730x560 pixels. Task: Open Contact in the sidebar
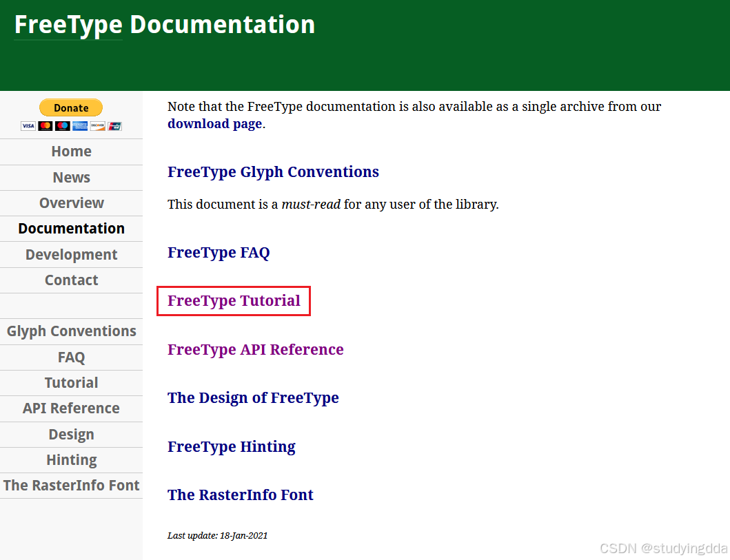71,280
